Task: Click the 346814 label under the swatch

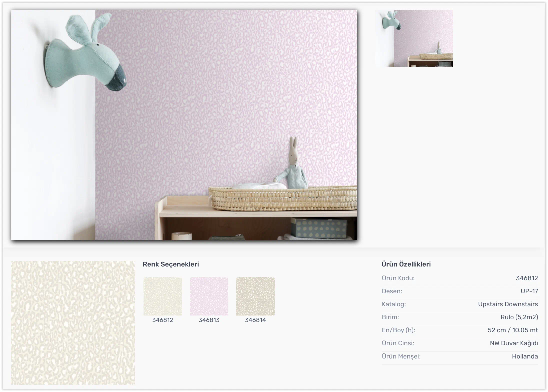Action: (255, 320)
